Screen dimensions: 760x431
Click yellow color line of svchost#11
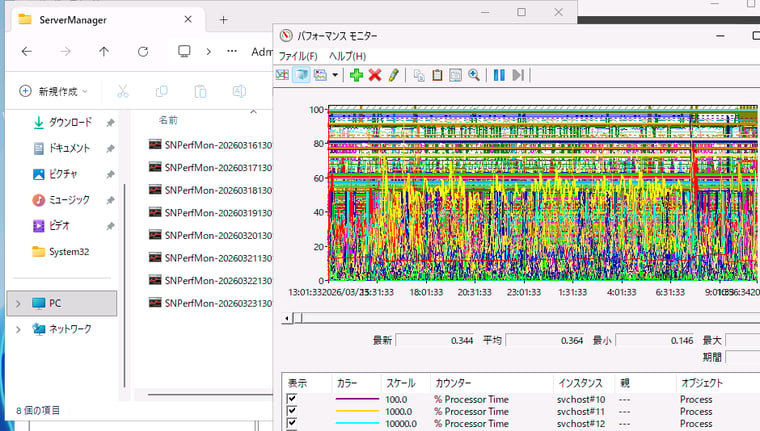[x=357, y=411]
